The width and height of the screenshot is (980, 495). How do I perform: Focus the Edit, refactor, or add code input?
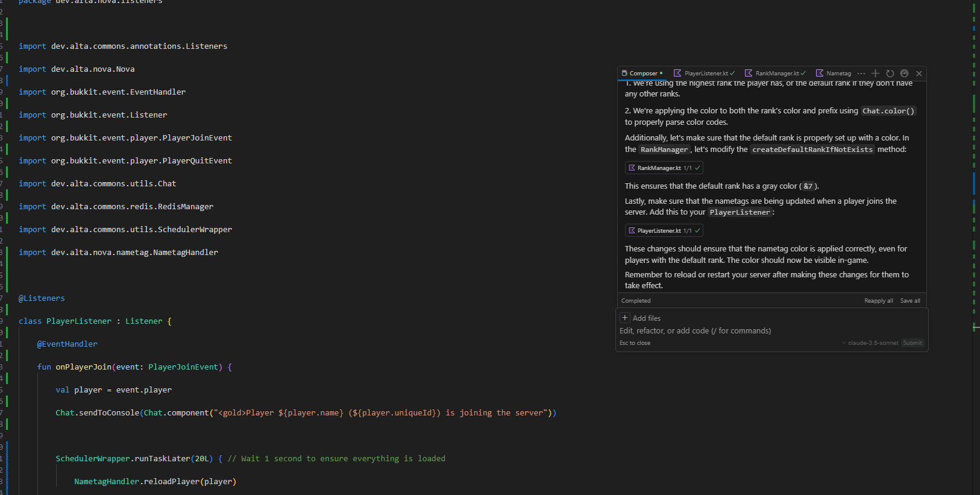tap(771, 331)
